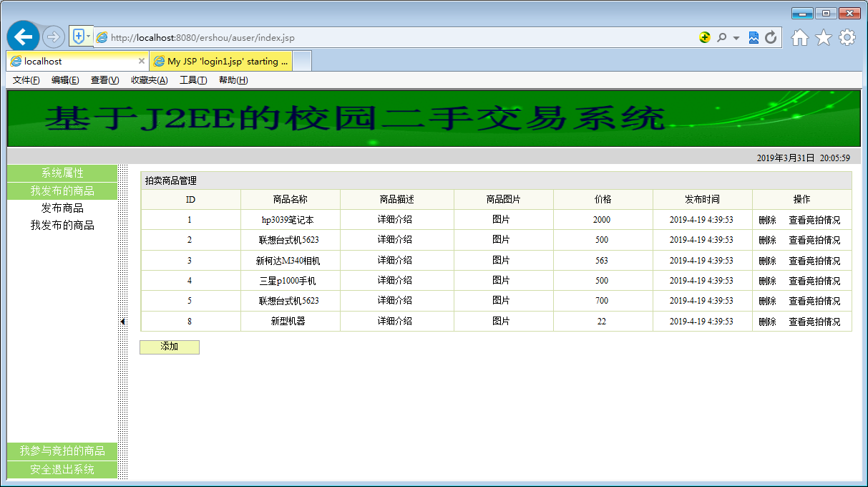Screen dimensions: 868x487
Task: Open the browser Tools gear icon
Action: [847, 38]
